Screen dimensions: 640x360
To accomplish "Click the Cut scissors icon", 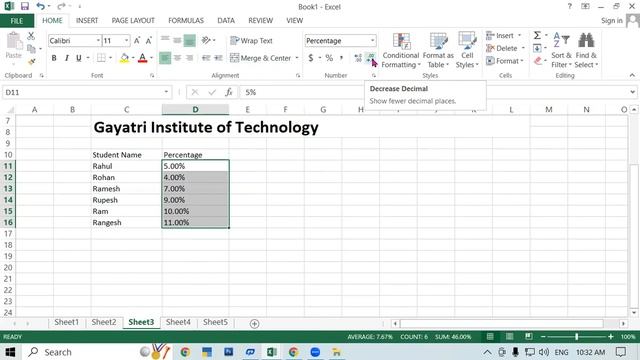I will tap(31, 36).
